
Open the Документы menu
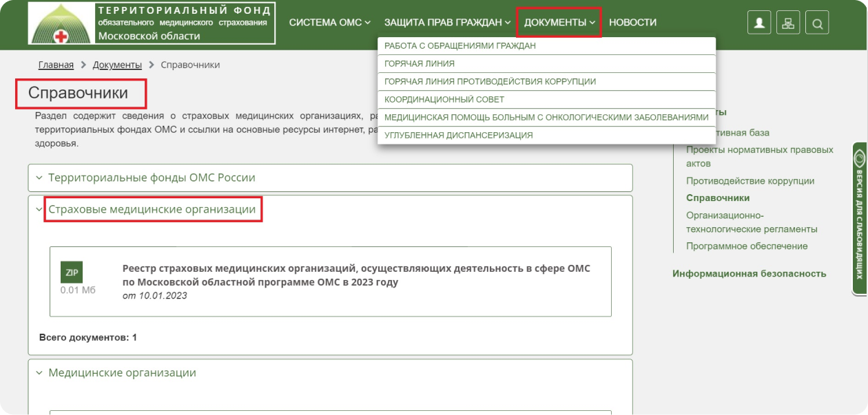tap(559, 23)
